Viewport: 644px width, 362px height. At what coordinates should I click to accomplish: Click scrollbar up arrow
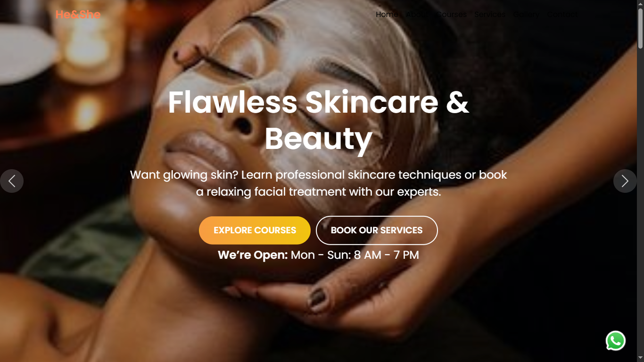640,4
